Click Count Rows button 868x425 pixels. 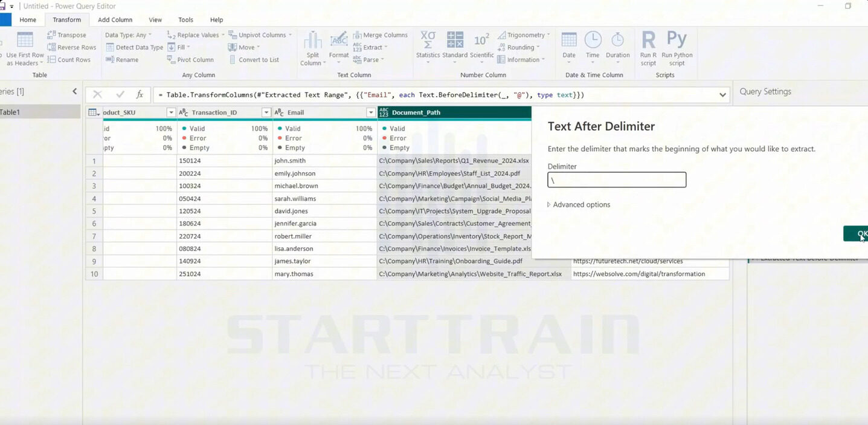pyautogui.click(x=69, y=60)
